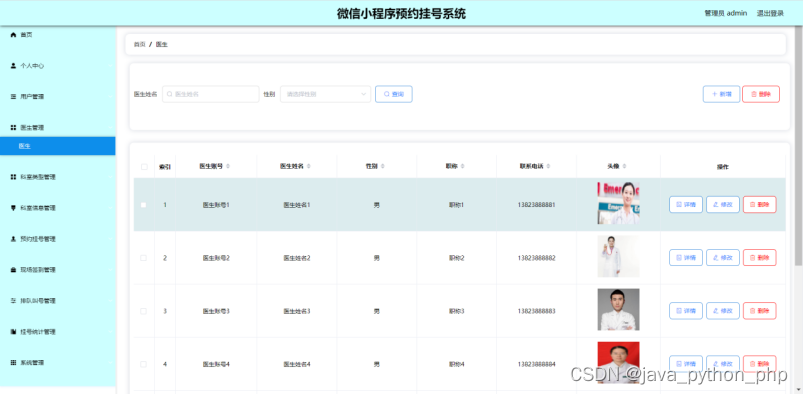Click the phone number 13823888882
Screen dimensions: 803x394
coord(536,258)
